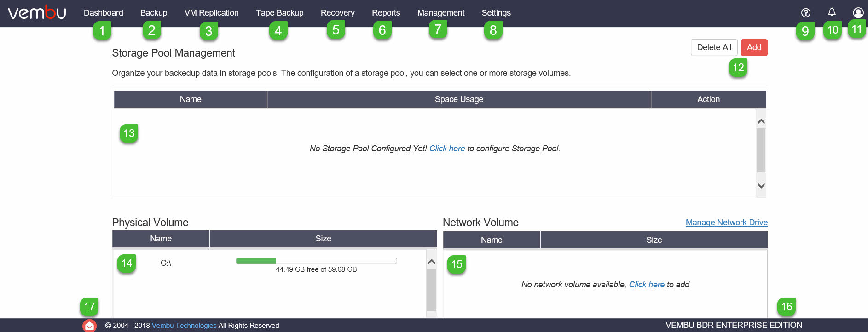868x332 pixels.
Task: Click the C:\ drive space usage bar
Action: pos(316,261)
